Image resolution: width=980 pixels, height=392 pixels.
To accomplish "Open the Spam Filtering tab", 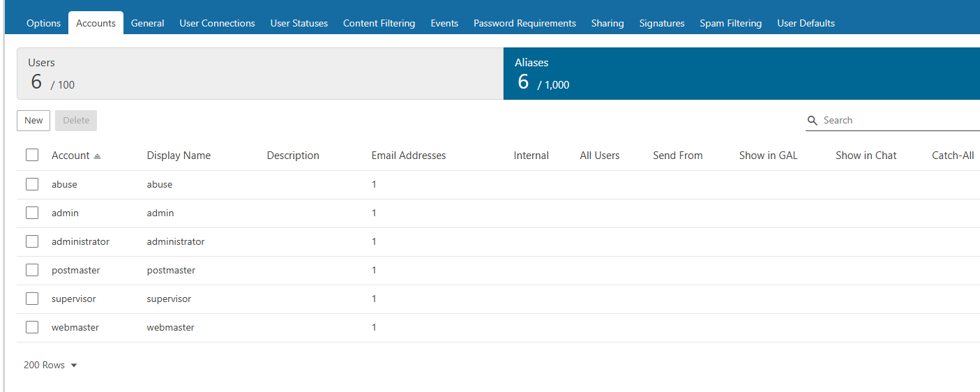I will [730, 23].
